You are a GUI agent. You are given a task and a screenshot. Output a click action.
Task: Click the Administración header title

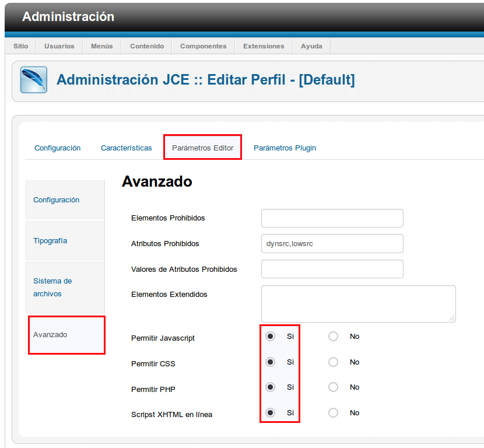[68, 17]
